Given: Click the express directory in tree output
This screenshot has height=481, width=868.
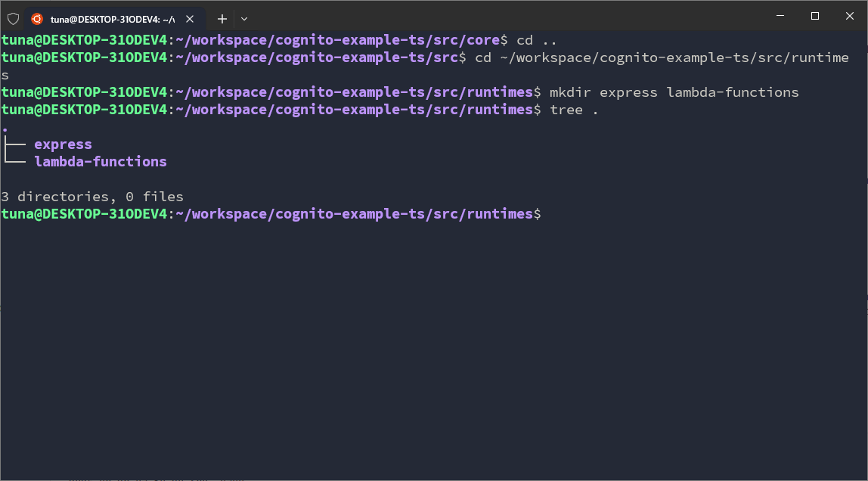Looking at the screenshot, I should [63, 144].
